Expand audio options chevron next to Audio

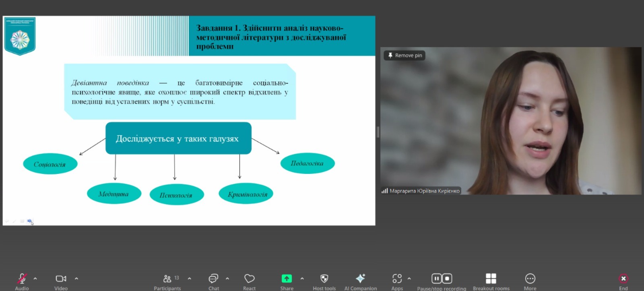coord(35,279)
